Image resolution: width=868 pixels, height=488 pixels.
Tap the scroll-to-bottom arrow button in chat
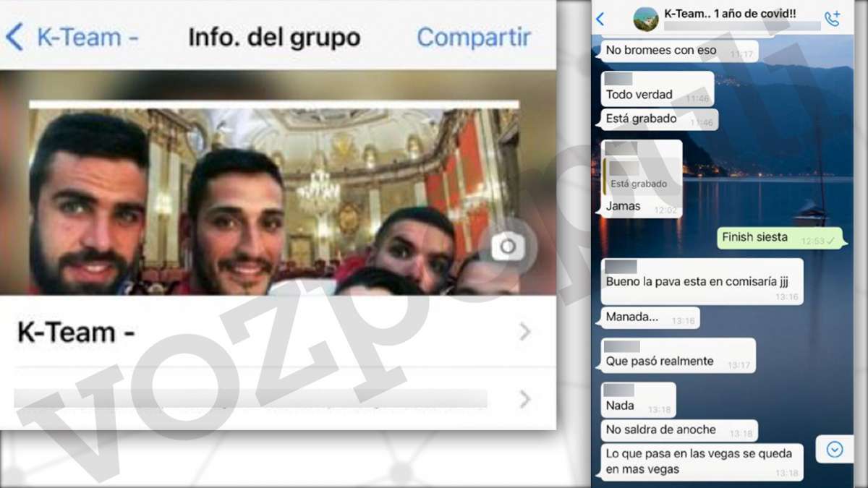pos(834,450)
